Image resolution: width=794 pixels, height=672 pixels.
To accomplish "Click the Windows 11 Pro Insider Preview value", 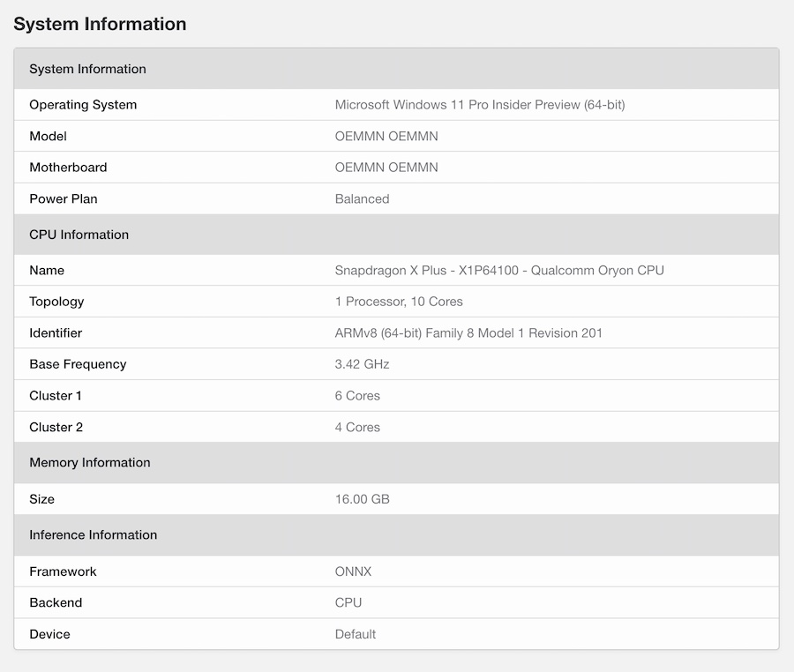I will click(x=479, y=105).
